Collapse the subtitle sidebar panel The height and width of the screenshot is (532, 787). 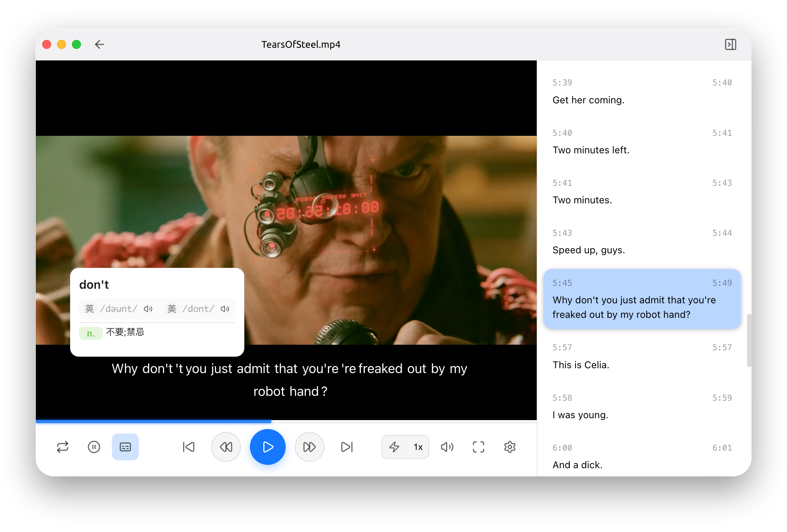(x=730, y=44)
